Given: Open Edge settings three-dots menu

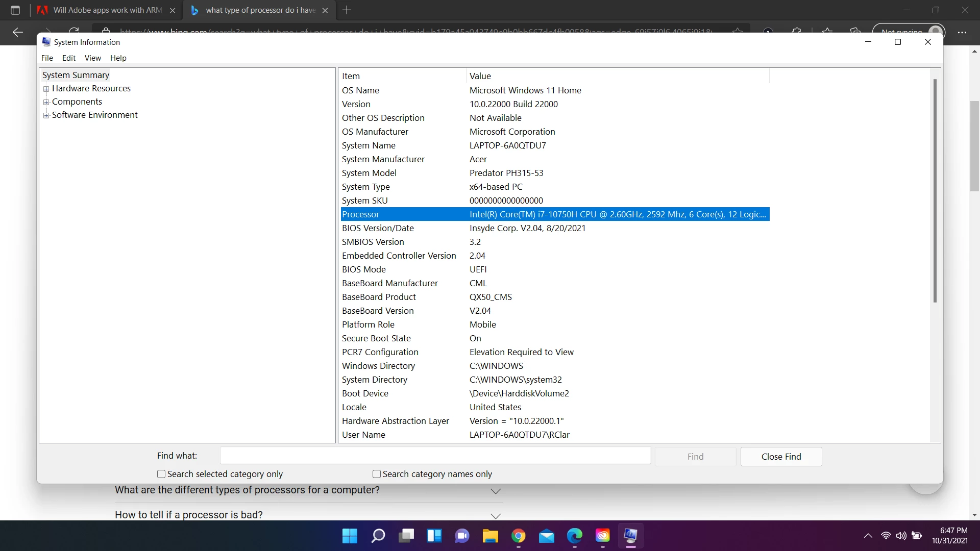Looking at the screenshot, I should click(962, 33).
